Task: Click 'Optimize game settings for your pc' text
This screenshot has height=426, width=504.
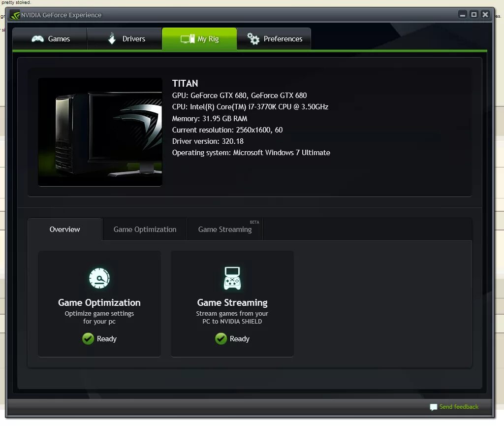Action: click(x=99, y=317)
